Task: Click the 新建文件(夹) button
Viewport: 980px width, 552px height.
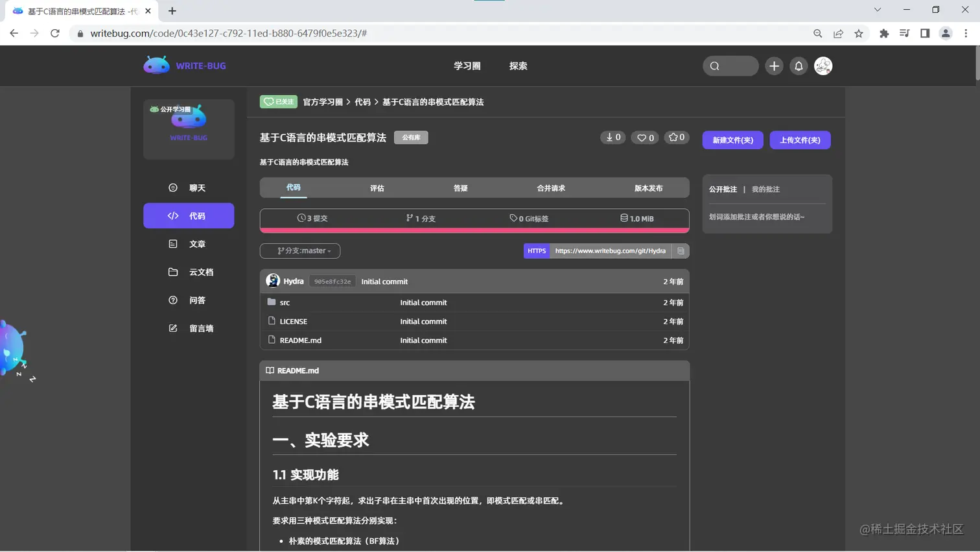Action: [x=732, y=140]
